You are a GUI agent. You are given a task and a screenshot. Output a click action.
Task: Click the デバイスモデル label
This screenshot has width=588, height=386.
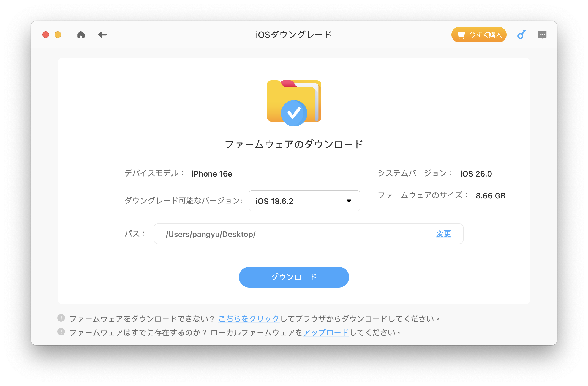point(154,173)
